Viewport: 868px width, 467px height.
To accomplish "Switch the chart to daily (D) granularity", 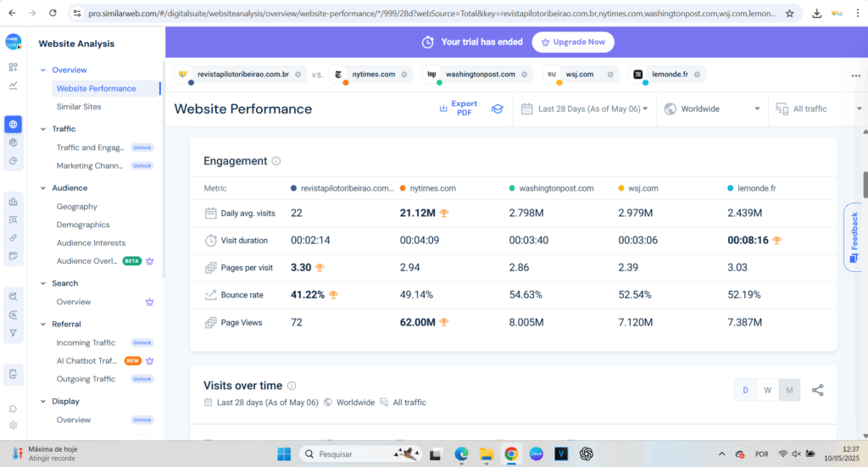I will click(x=745, y=390).
